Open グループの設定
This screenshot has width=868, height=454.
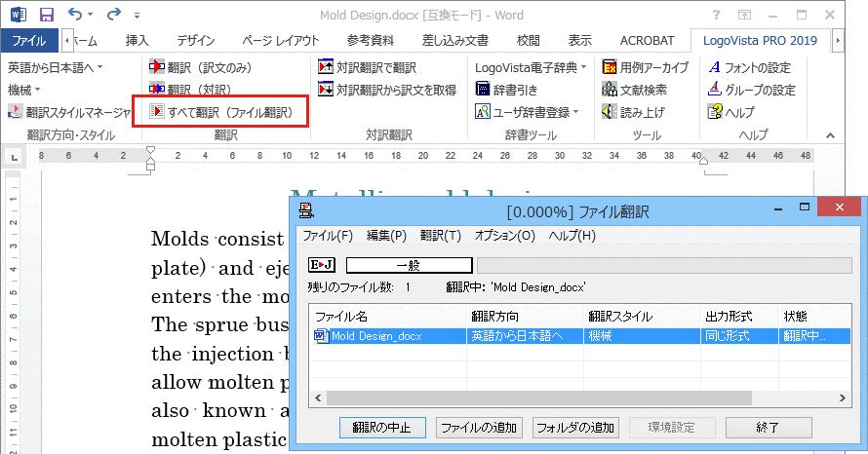(x=752, y=90)
